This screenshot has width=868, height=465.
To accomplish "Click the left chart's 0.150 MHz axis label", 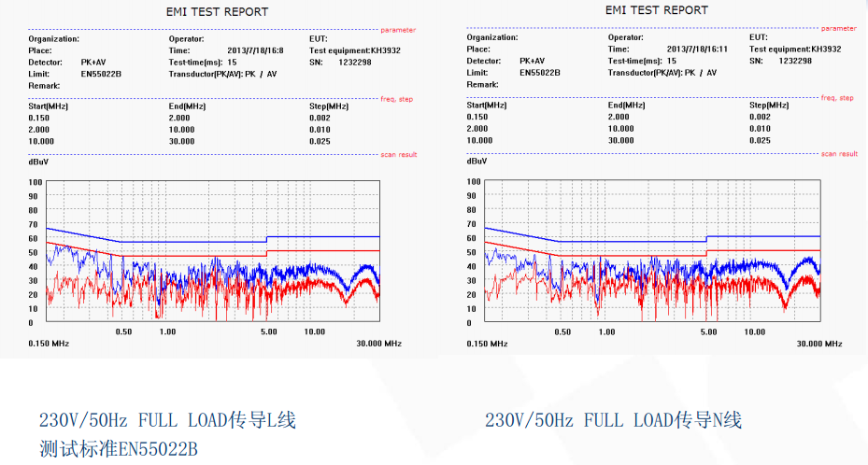I will coord(50,344).
